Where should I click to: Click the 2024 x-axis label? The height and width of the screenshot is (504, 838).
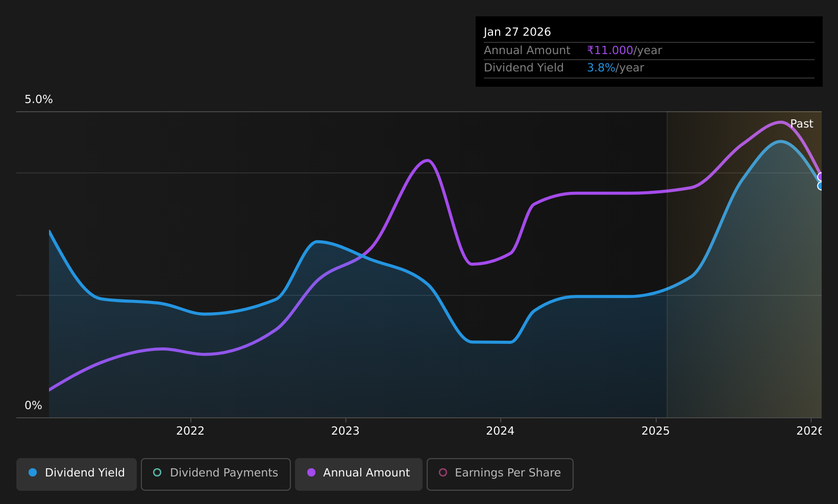click(x=500, y=431)
